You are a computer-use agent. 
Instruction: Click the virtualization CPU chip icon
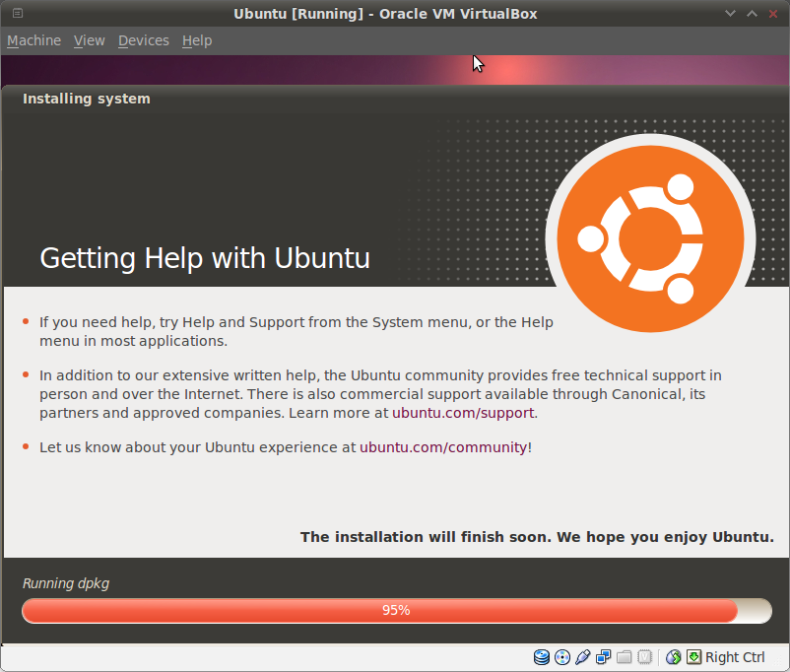(644, 657)
